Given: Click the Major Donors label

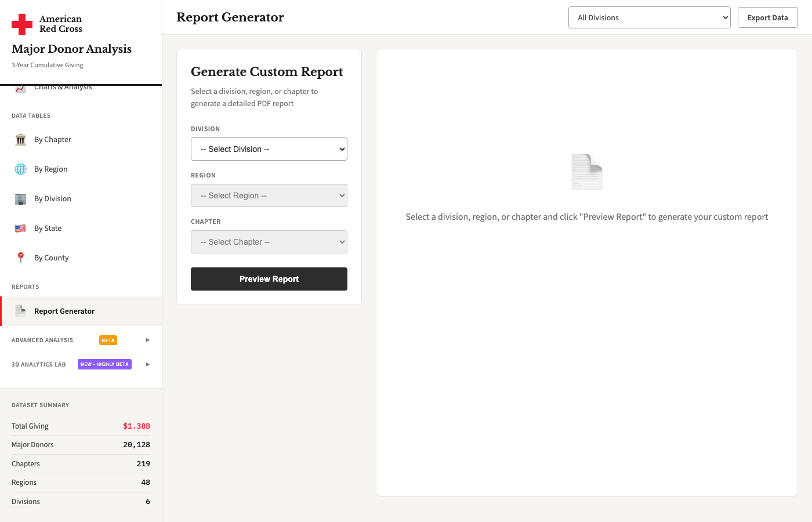Looking at the screenshot, I should click(32, 445).
